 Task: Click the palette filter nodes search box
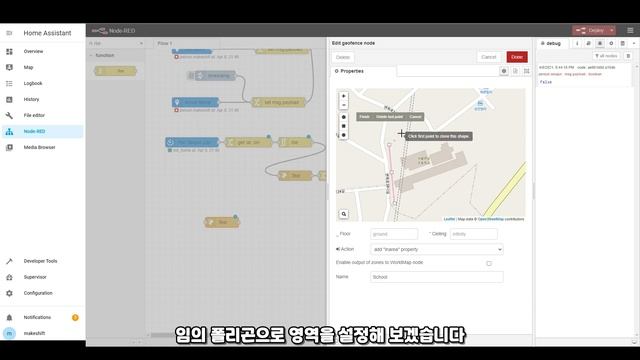click(116, 43)
